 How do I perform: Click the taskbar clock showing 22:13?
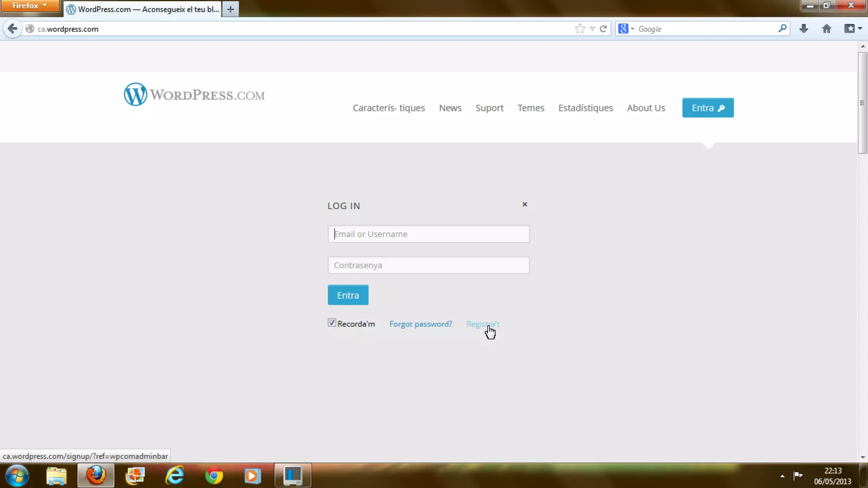click(x=832, y=476)
